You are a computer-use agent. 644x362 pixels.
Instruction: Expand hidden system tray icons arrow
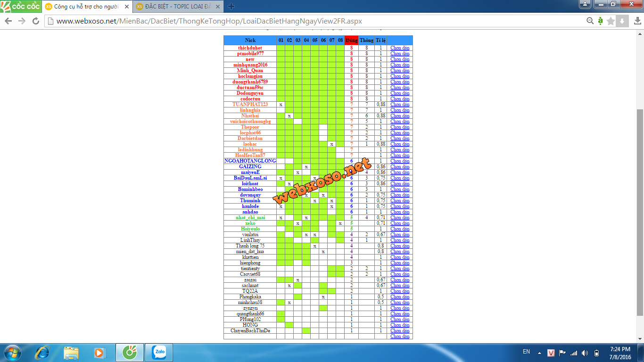coord(539,353)
